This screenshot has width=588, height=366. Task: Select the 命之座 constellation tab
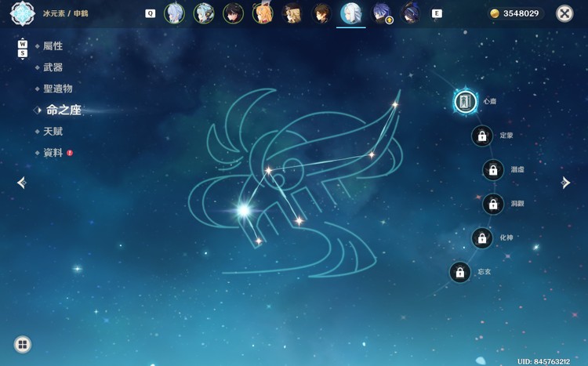(64, 110)
